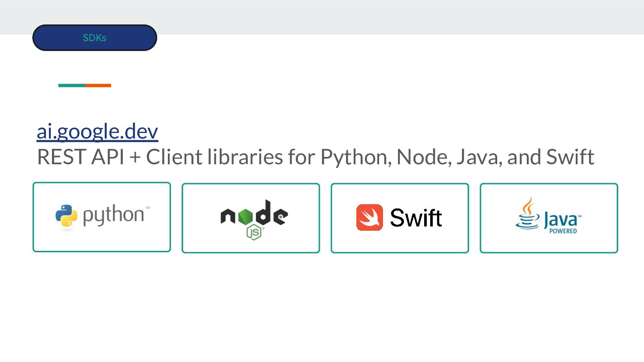Select the Java POWERED text logo

[x=563, y=223]
